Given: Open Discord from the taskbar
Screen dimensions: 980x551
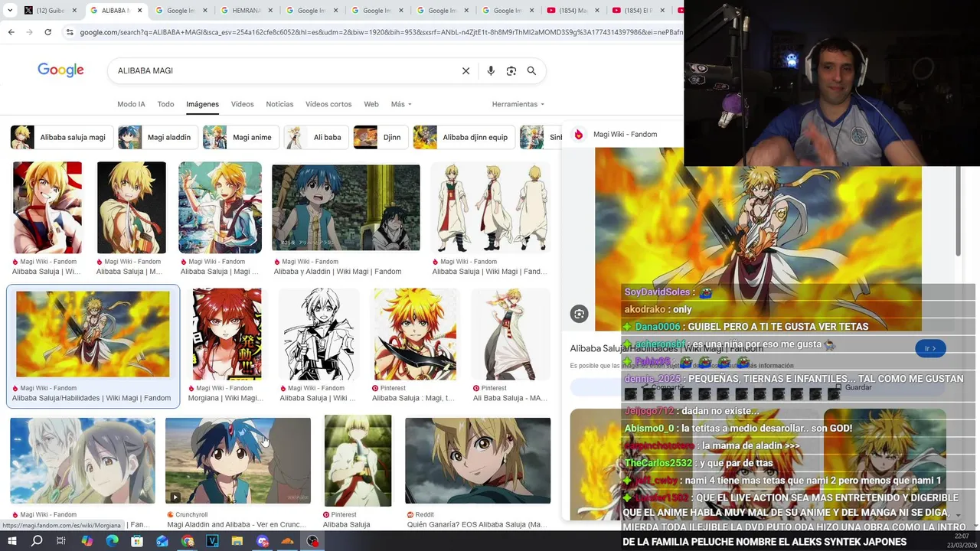Looking at the screenshot, I should [x=263, y=541].
